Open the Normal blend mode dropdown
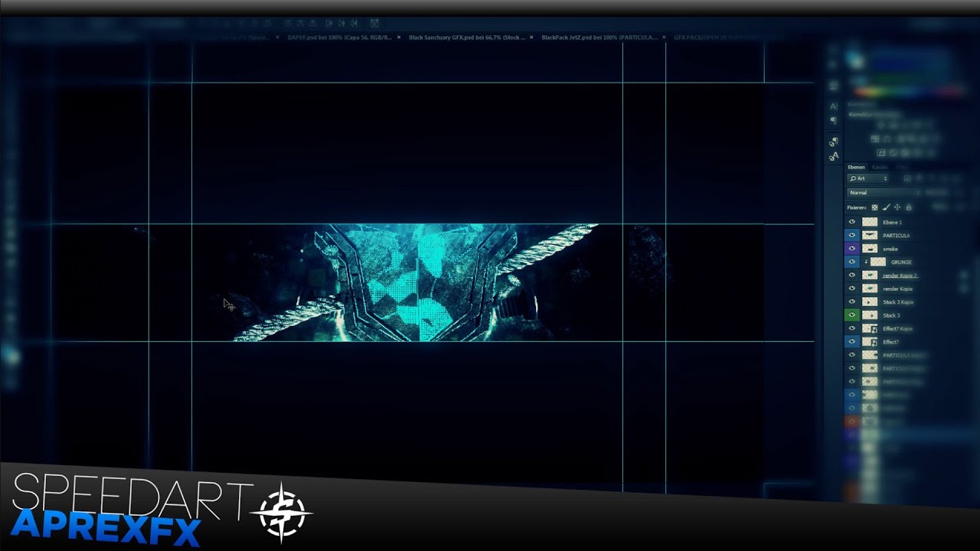Screen dimensions: 980x551 (x=884, y=193)
